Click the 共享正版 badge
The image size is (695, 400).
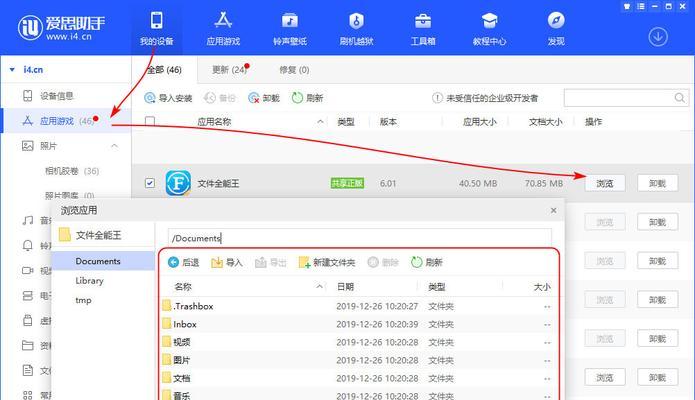[x=347, y=183]
